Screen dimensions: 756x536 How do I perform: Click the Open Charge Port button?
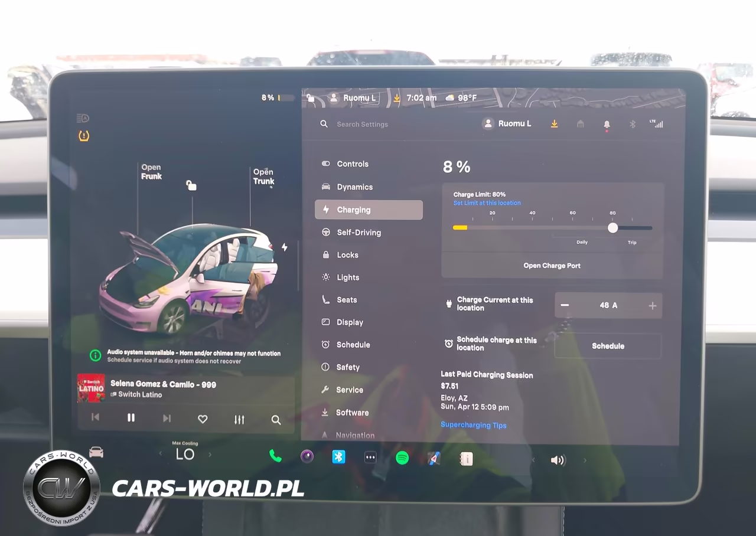[x=552, y=266]
